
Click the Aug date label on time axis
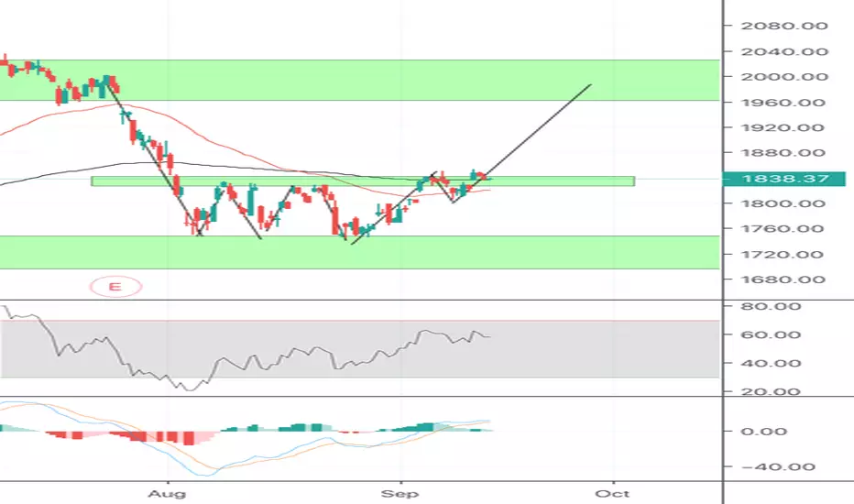(x=167, y=494)
